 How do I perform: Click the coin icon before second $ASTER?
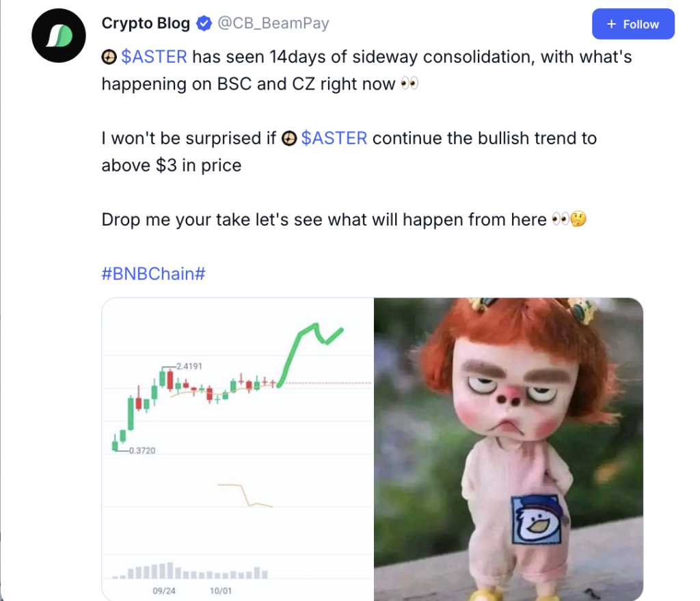289,139
